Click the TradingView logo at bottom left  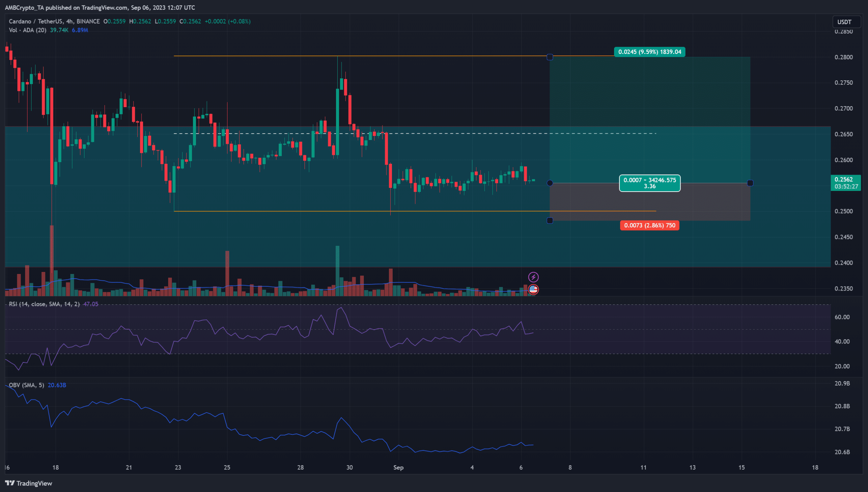click(28, 483)
